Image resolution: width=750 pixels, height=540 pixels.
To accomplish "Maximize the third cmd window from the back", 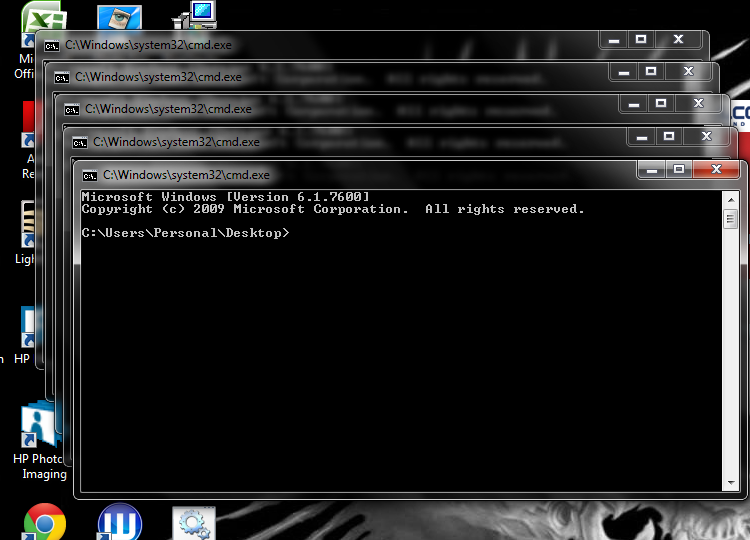I will 661,103.
